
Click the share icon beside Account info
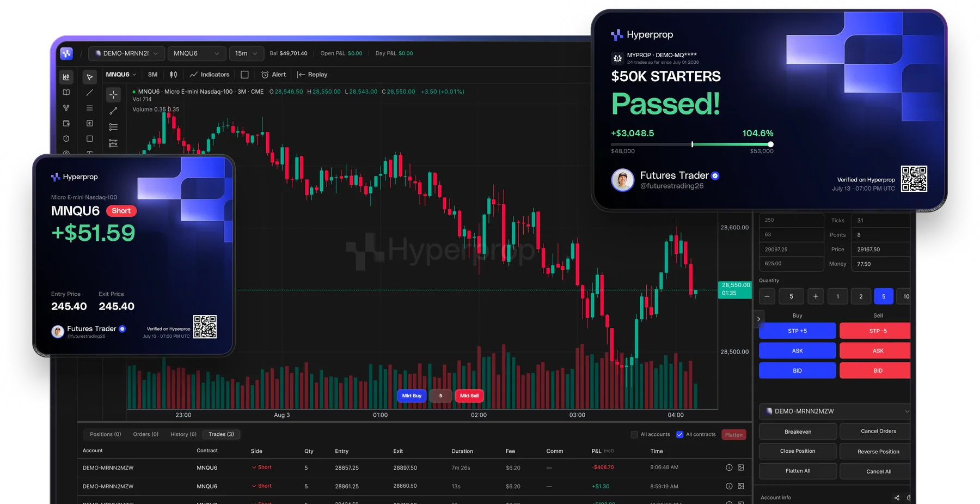(x=897, y=497)
